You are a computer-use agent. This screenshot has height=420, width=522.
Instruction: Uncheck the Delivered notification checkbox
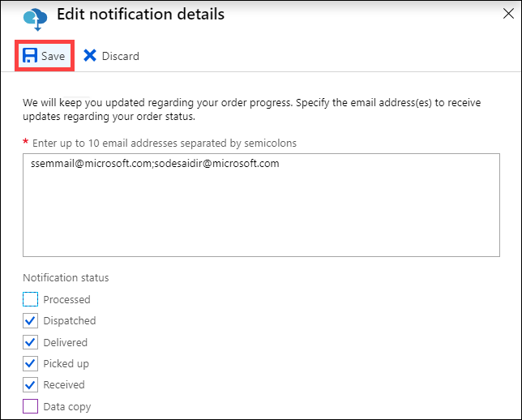coord(30,342)
